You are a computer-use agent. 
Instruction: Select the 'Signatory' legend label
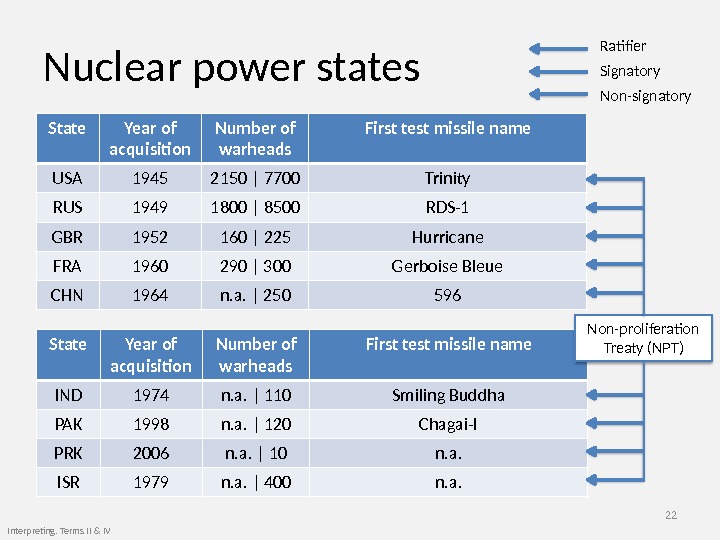[x=630, y=71]
